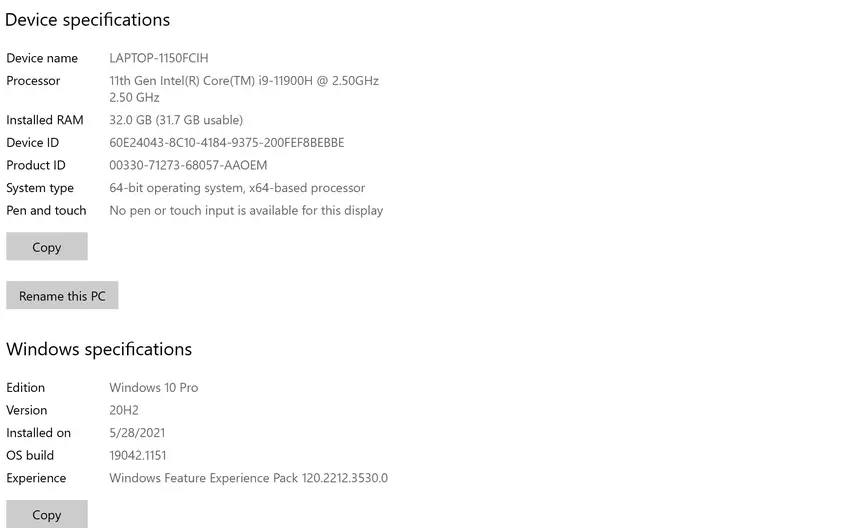The width and height of the screenshot is (850, 532).
Task: Click the OS build number 19042.1151
Action: click(138, 455)
